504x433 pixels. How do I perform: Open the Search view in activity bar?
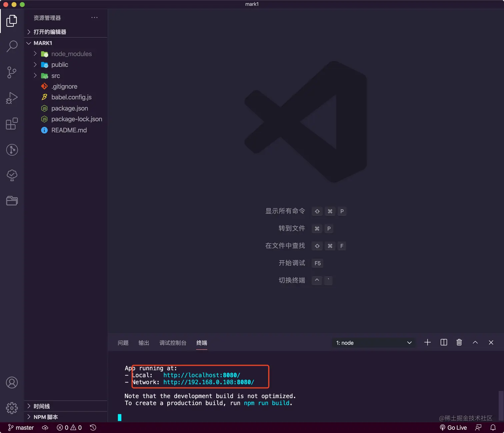[x=12, y=46]
